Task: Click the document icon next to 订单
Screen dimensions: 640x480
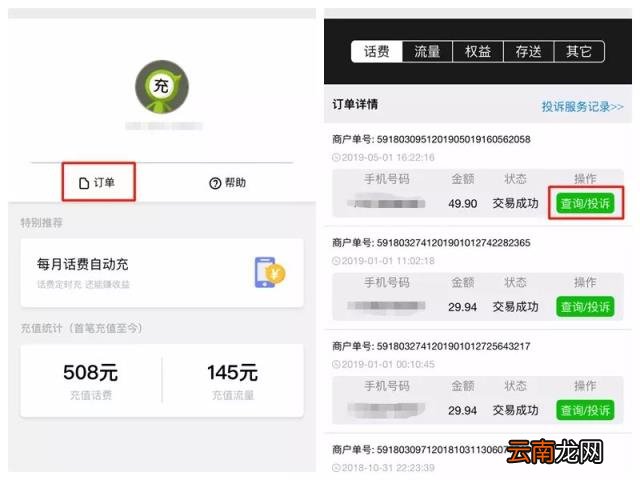Action: pos(84,183)
